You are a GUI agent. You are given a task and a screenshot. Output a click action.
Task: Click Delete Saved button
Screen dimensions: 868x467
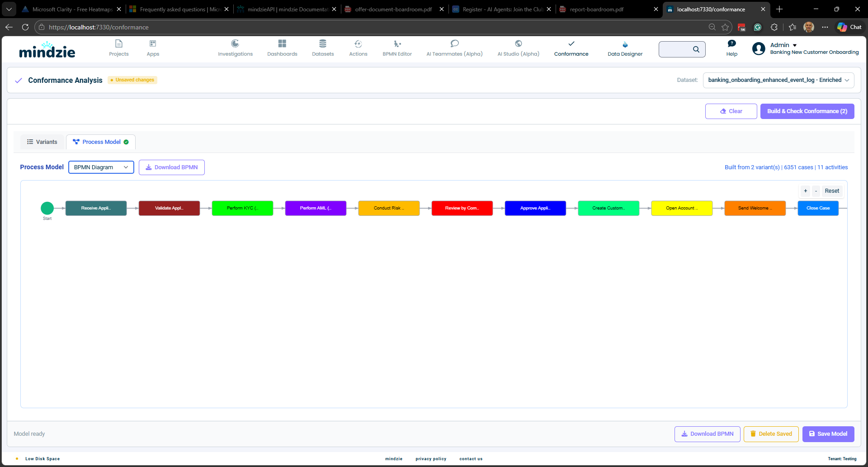click(x=771, y=434)
